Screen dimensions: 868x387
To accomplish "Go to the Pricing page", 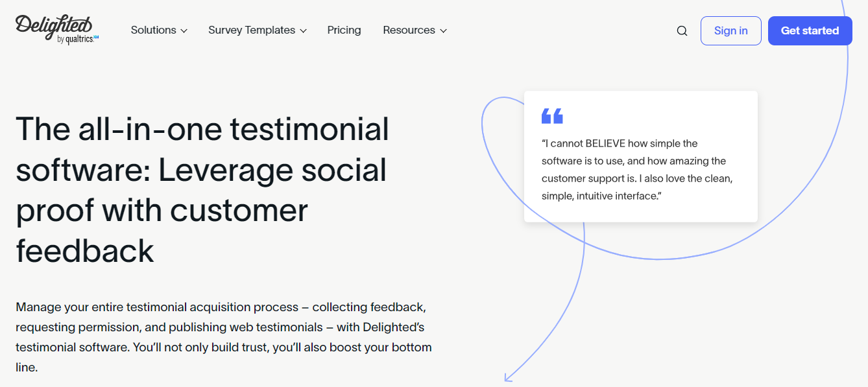I will pyautogui.click(x=344, y=30).
